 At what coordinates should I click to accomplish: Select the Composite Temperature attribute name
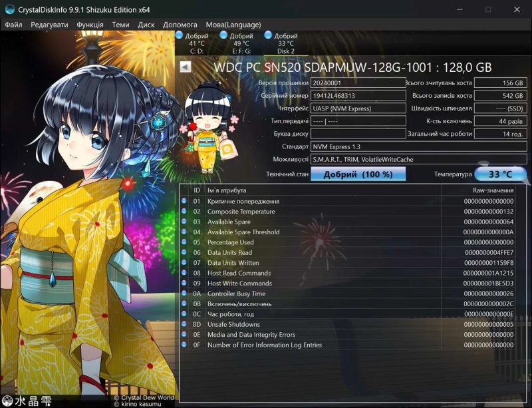[x=241, y=212]
